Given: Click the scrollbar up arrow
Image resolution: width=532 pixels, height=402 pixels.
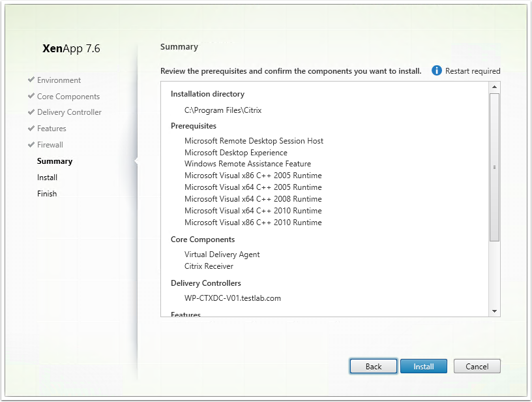Looking at the screenshot, I should tap(494, 87).
